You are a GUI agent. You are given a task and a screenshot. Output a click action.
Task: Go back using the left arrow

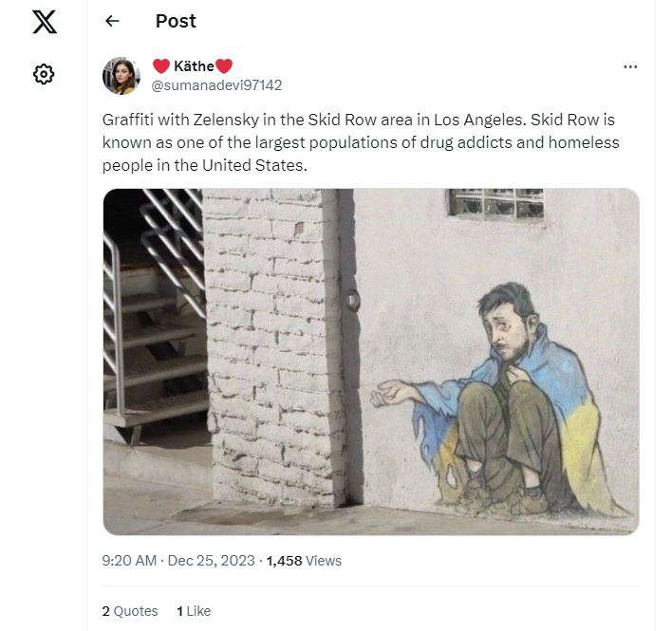[112, 21]
